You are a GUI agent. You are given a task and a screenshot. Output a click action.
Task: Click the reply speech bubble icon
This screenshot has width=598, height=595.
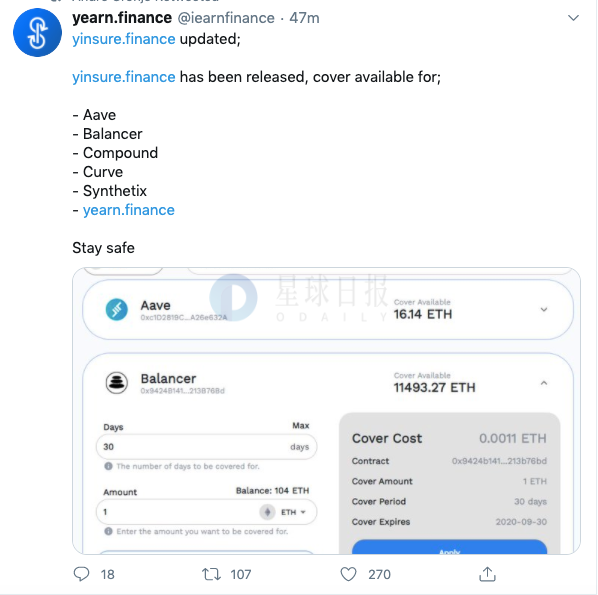[x=81, y=574]
